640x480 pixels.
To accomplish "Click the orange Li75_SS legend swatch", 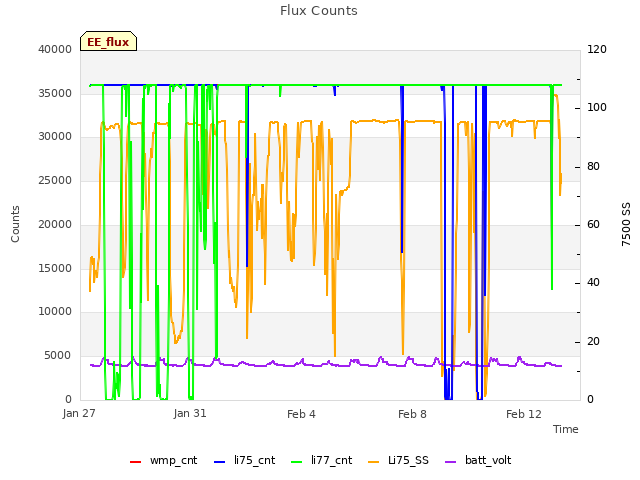I will (373, 462).
